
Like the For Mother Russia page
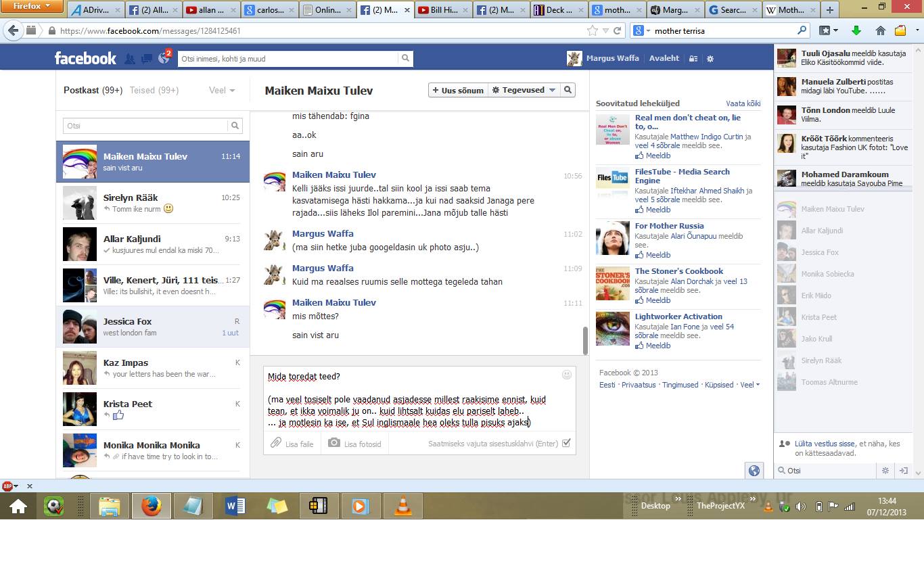coord(653,255)
